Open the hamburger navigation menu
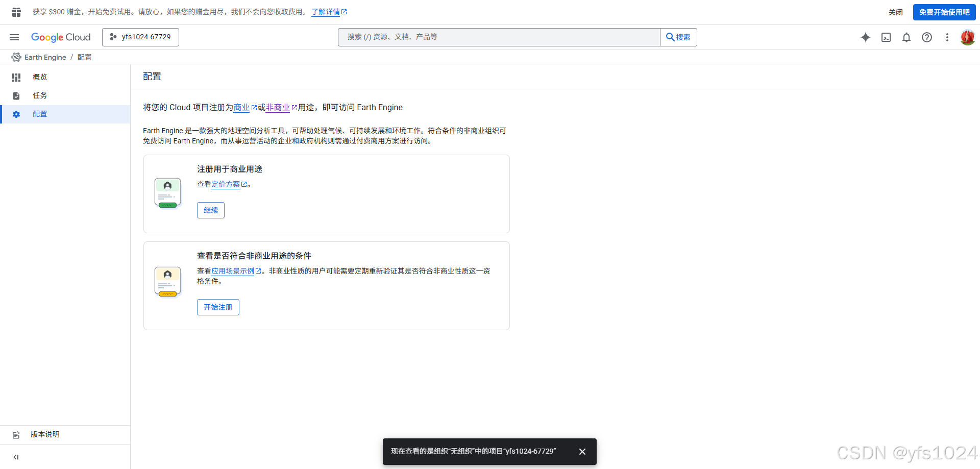 click(14, 37)
